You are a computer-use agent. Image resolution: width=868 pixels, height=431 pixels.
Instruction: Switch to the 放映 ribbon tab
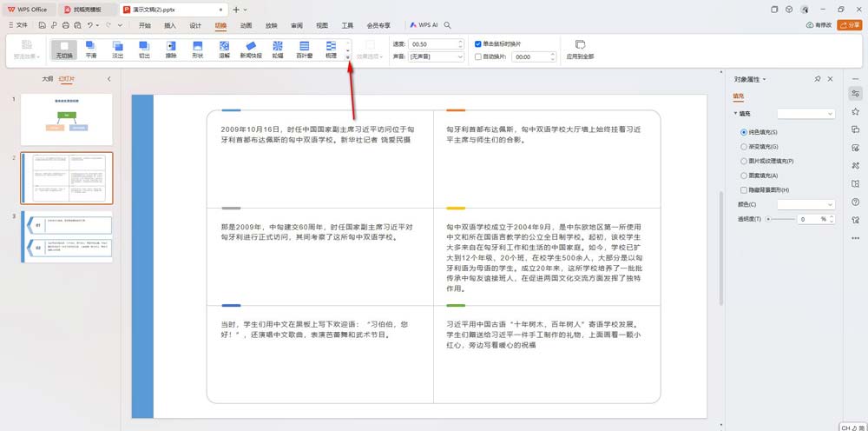(271, 25)
